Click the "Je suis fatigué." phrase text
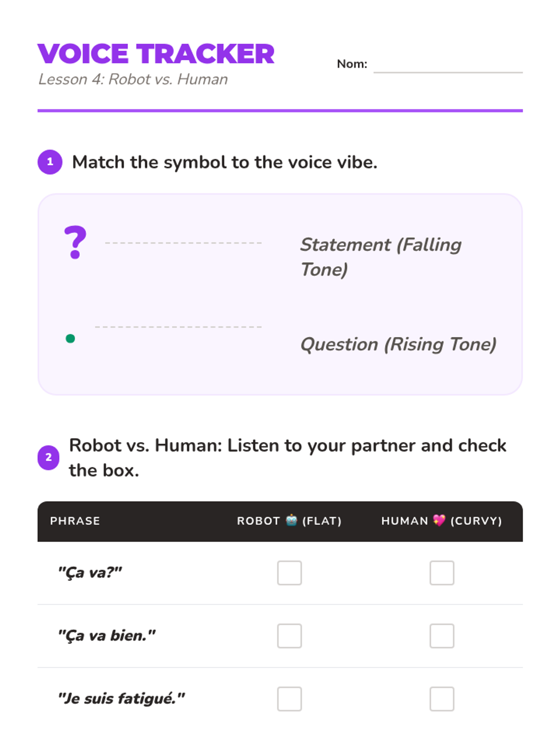Screen dimensions: 560x747 [x=121, y=698]
